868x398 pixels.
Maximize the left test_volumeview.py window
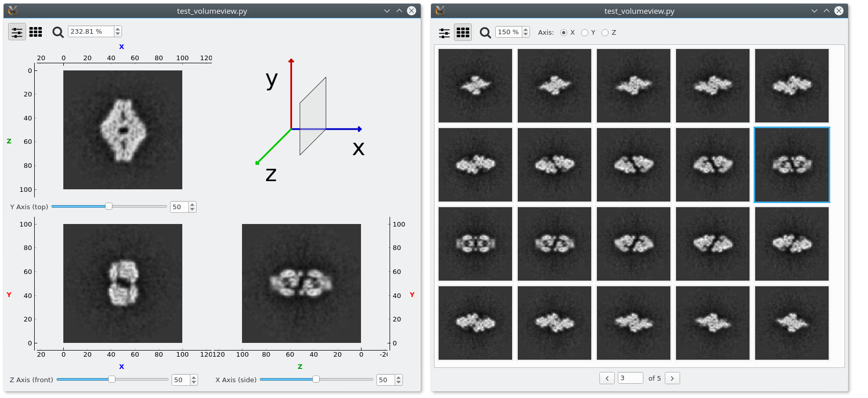(399, 11)
